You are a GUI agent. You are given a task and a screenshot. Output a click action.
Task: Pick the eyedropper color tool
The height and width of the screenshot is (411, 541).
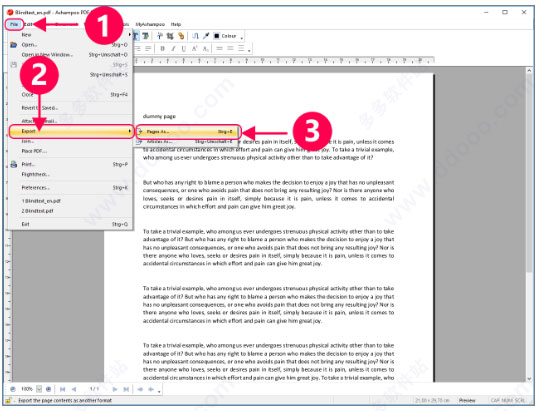click(206, 36)
